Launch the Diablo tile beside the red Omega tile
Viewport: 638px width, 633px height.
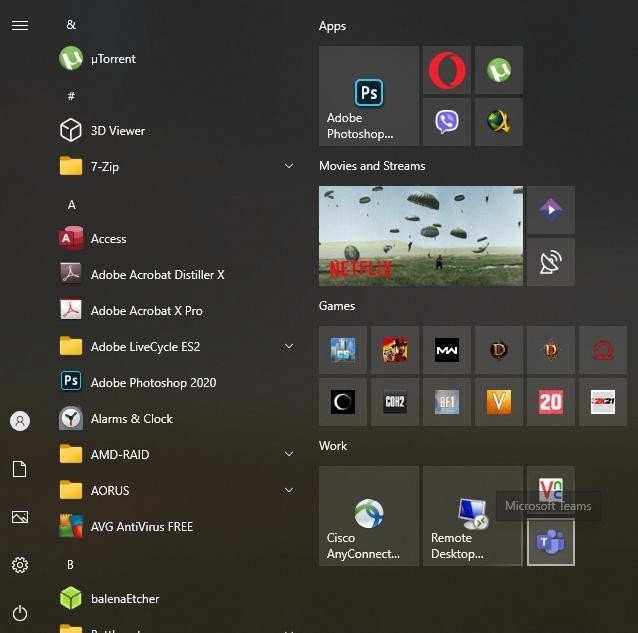point(551,350)
